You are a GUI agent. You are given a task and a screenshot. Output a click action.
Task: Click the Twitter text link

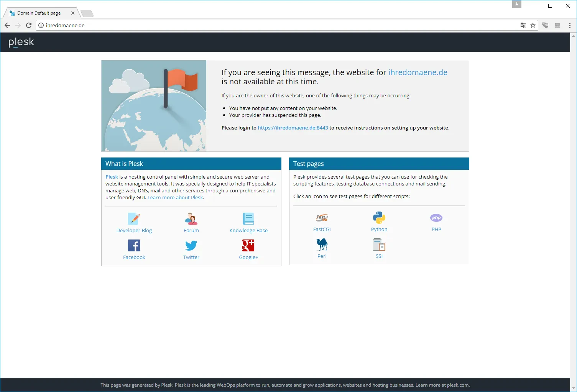[x=191, y=257]
